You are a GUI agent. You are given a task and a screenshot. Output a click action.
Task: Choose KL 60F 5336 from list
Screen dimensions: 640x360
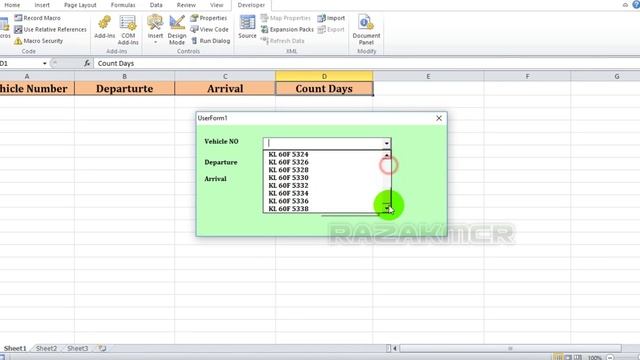pyautogui.click(x=288, y=201)
